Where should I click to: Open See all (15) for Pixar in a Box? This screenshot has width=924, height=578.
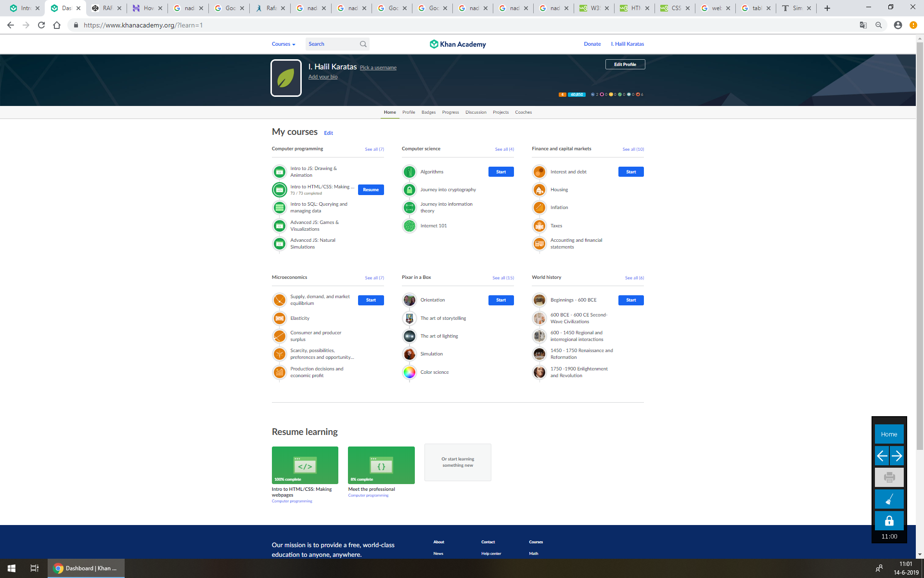503,278
